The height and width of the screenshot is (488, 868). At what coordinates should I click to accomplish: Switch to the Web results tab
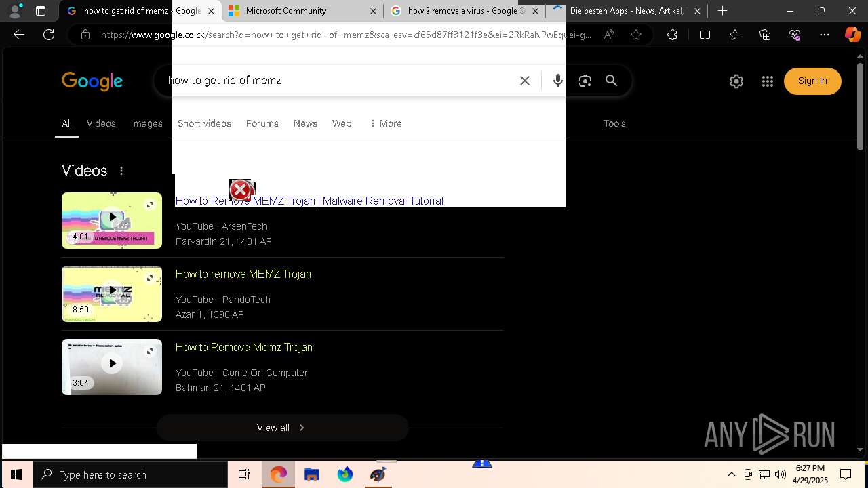coord(342,123)
